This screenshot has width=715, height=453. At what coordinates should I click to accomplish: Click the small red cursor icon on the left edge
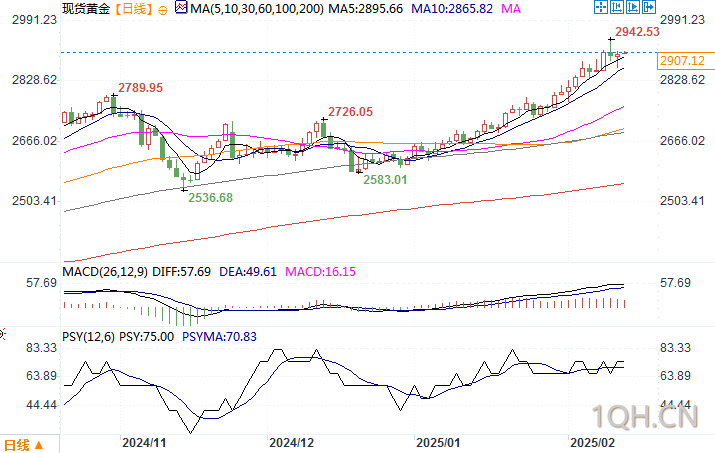pos(2,334)
